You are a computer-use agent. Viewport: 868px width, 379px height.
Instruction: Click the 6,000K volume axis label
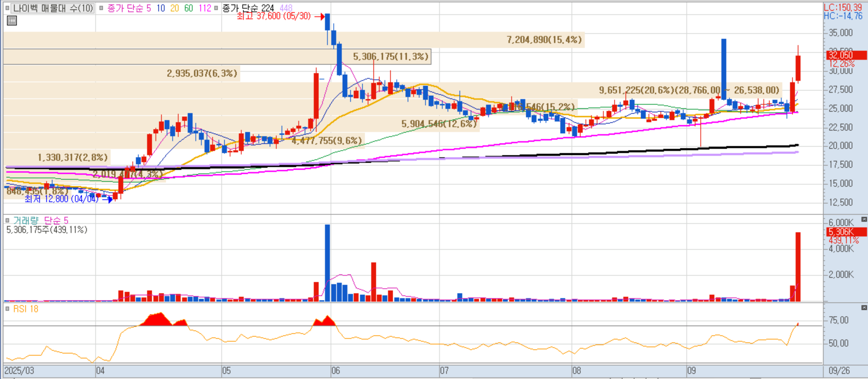[841, 222]
